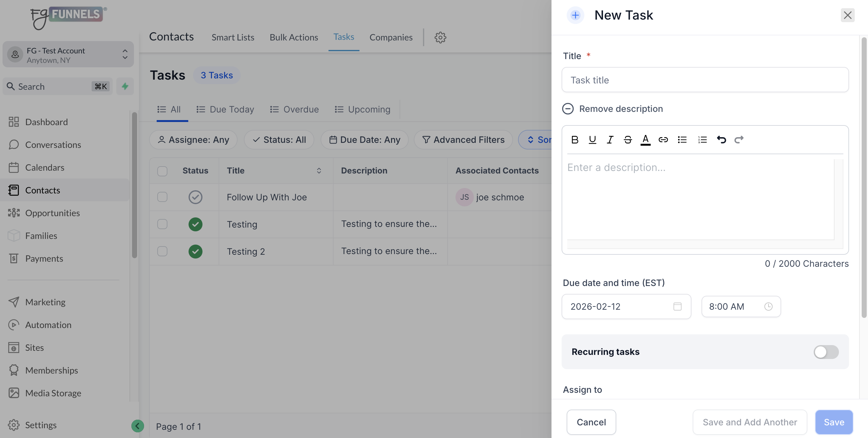Image resolution: width=868 pixels, height=438 pixels.
Task: Open the Smart Lists tab
Action: 233,37
